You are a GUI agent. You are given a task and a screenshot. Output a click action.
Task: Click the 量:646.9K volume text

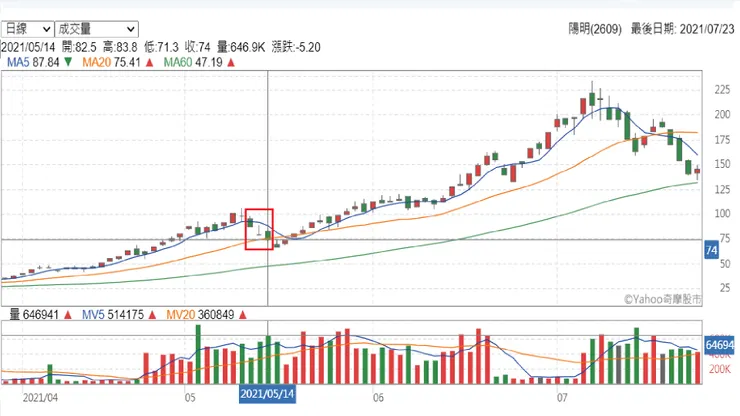tap(241, 47)
